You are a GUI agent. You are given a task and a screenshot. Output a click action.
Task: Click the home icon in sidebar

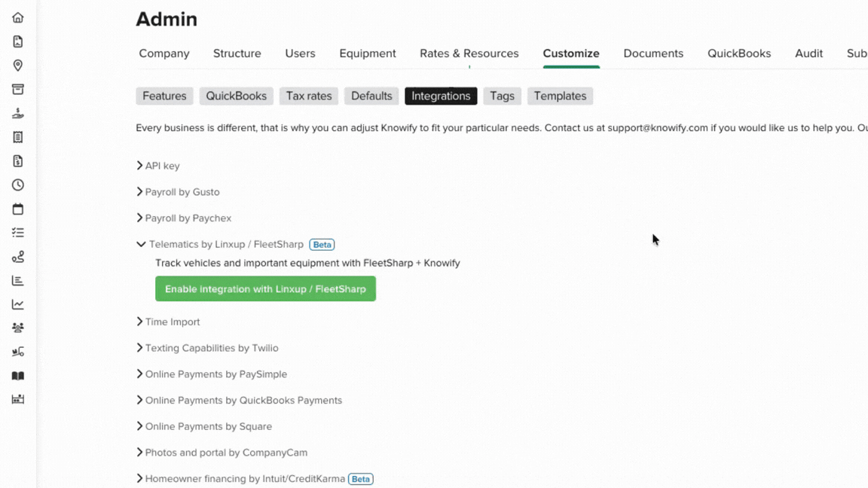[18, 18]
